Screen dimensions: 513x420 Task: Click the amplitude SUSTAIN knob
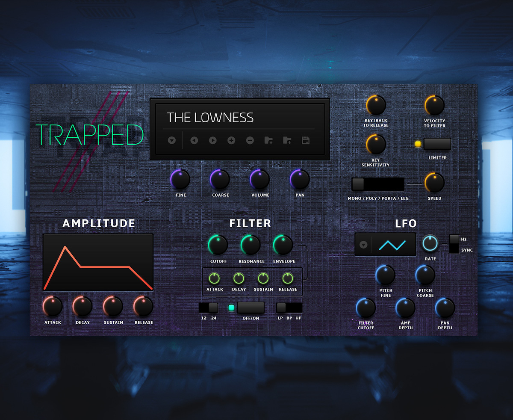pyautogui.click(x=113, y=306)
